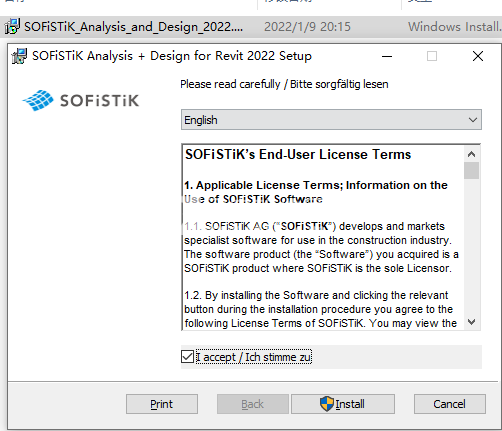The image size is (502, 431).
Task: Click paragraph 1.1 of the license text
Action: pyautogui.click(x=321, y=247)
